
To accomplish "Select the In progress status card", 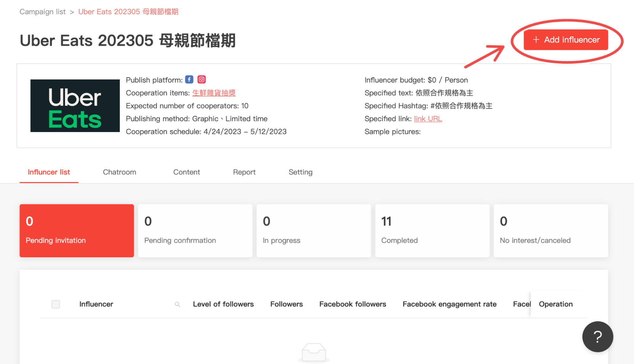I will click(x=314, y=231).
